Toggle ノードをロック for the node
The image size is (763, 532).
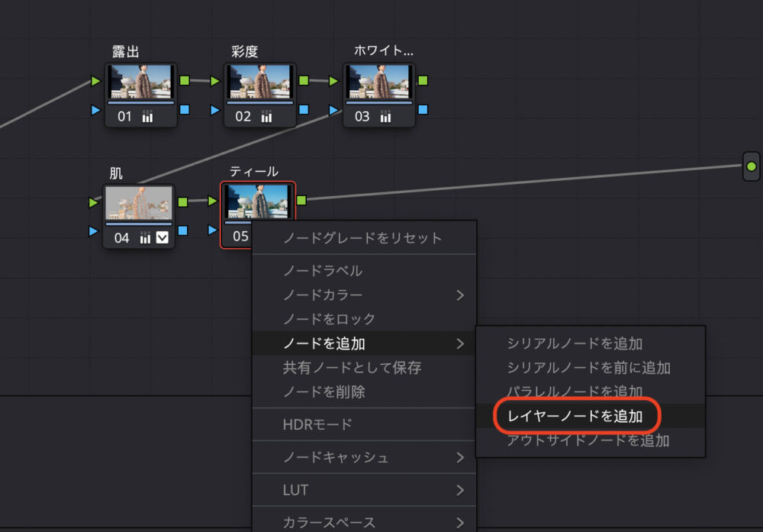329,319
